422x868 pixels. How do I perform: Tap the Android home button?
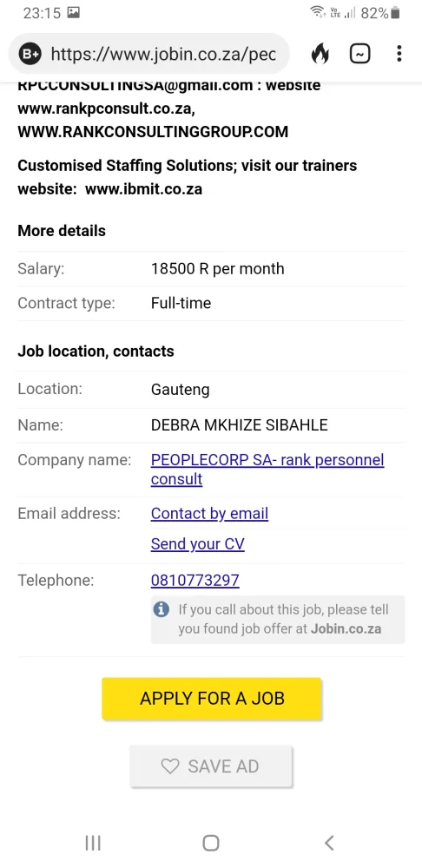pos(211,843)
